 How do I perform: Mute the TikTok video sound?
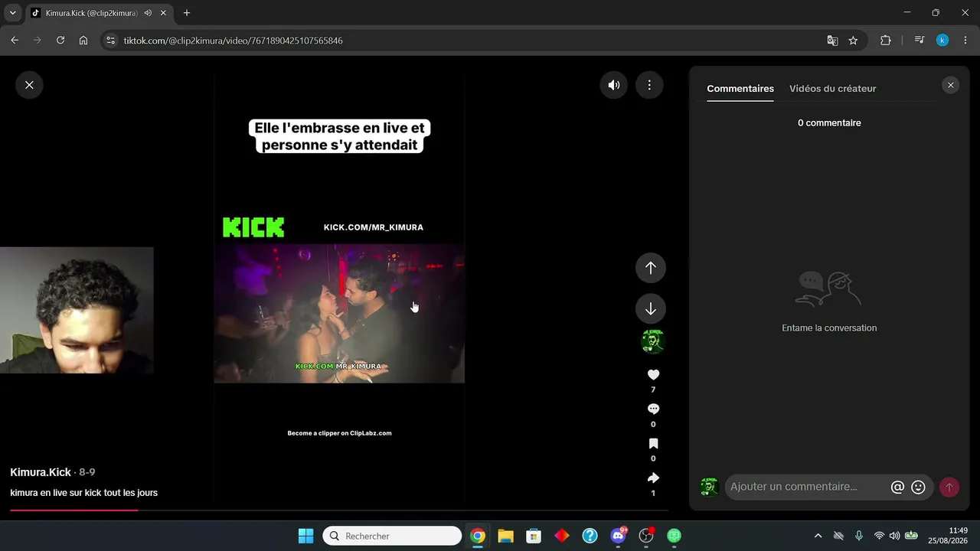(x=614, y=85)
